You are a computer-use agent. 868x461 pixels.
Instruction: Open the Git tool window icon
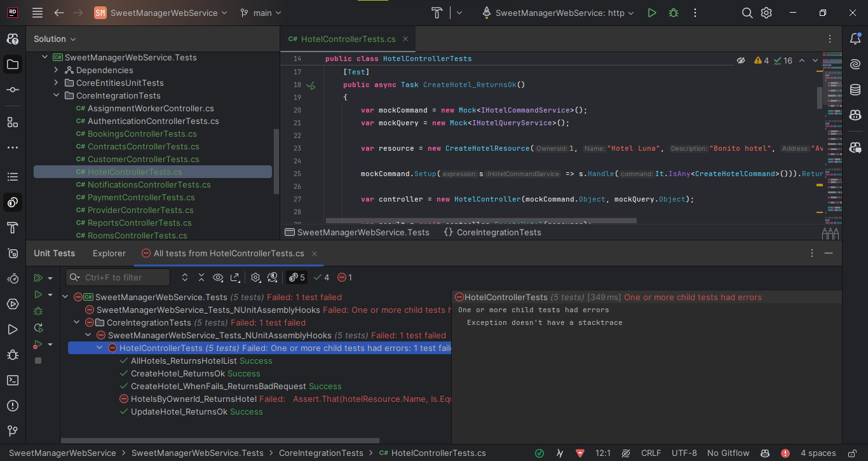coord(13,430)
